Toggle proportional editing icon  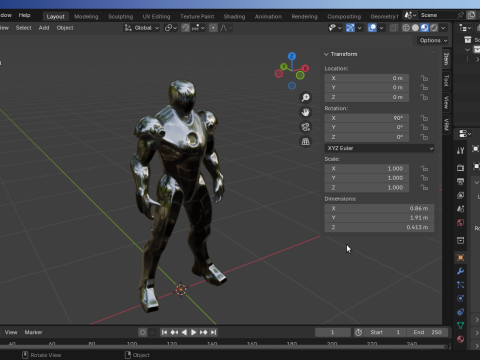click(213, 28)
